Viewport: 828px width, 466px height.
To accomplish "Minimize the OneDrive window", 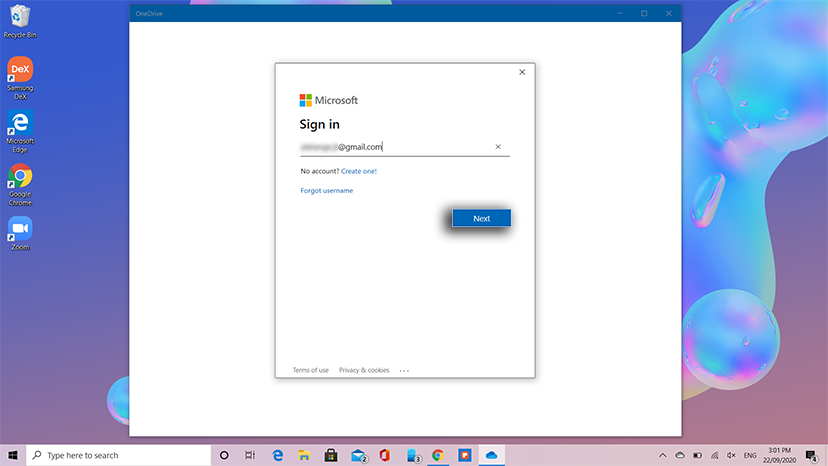I will pyautogui.click(x=619, y=13).
